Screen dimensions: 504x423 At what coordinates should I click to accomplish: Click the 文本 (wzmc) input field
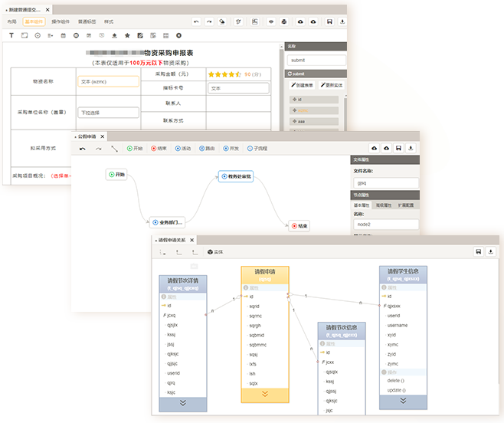pyautogui.click(x=108, y=81)
